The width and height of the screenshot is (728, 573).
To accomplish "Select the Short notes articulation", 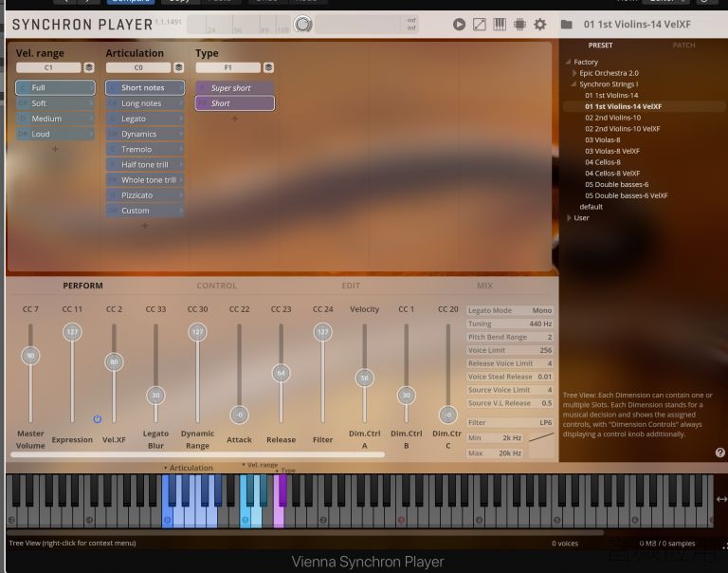I will pos(145,87).
